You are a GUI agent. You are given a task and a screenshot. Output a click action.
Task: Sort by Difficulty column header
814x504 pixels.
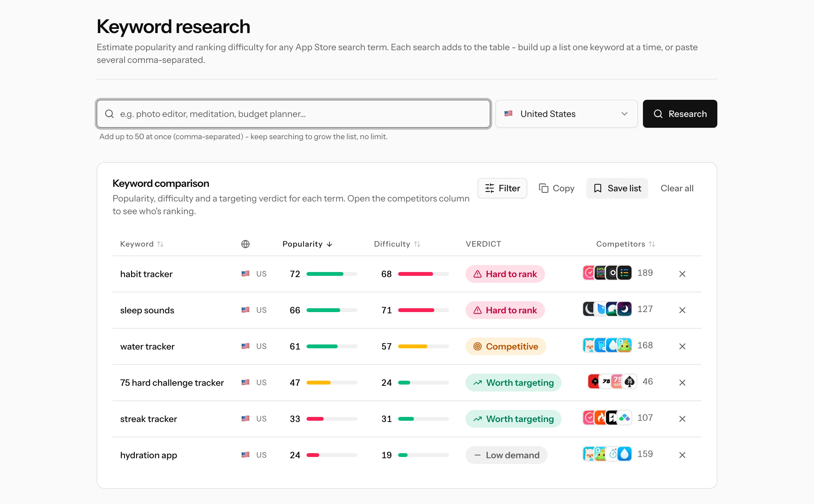(397, 244)
